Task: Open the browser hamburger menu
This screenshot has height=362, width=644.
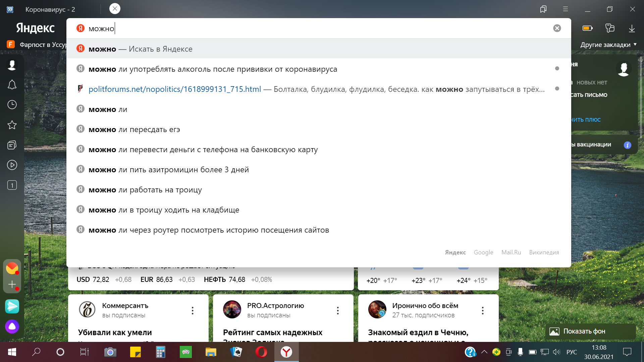Action: point(566,9)
